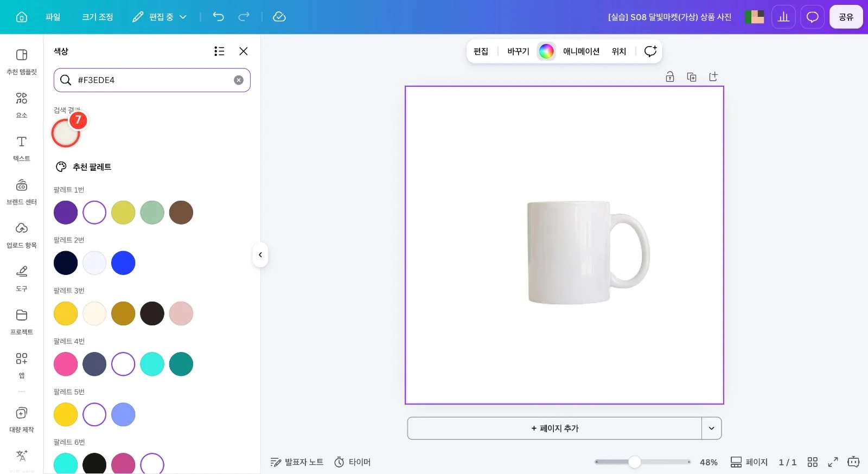Open the analytics chart icon
The image size is (868, 474).
coord(783,17)
